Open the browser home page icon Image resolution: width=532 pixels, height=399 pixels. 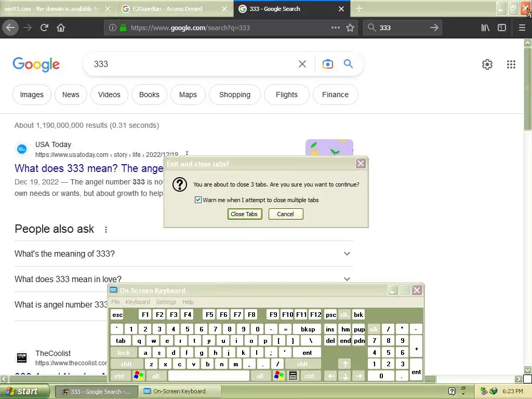coord(61,28)
